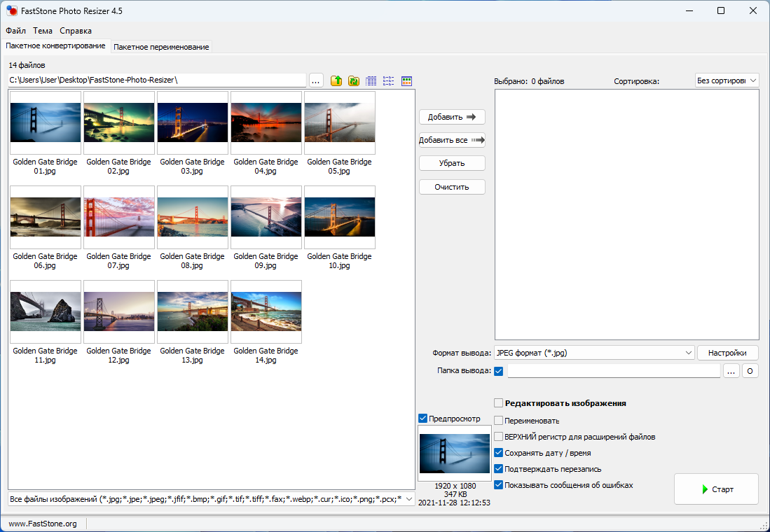Switch to simple list view icon
Image resolution: width=770 pixels, height=532 pixels.
(x=389, y=81)
